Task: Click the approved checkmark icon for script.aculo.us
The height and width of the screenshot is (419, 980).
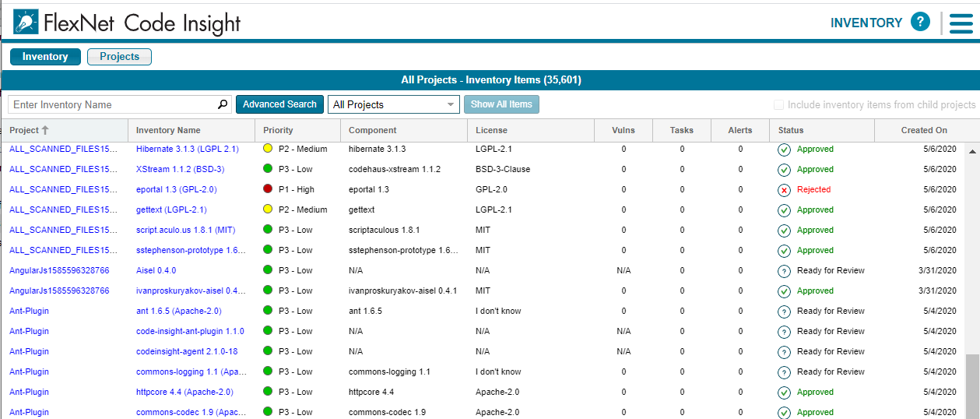Action: point(784,231)
